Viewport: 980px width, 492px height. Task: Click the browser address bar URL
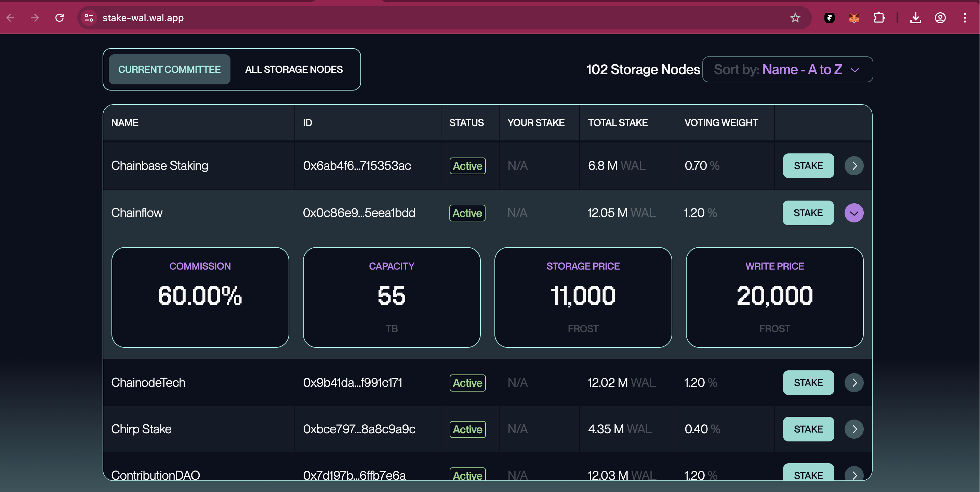pos(143,18)
